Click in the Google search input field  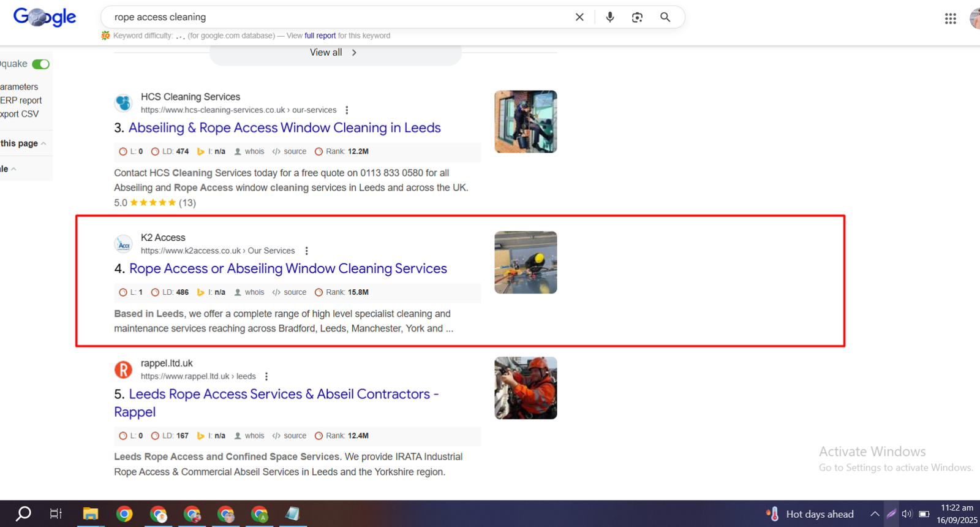[x=337, y=17]
